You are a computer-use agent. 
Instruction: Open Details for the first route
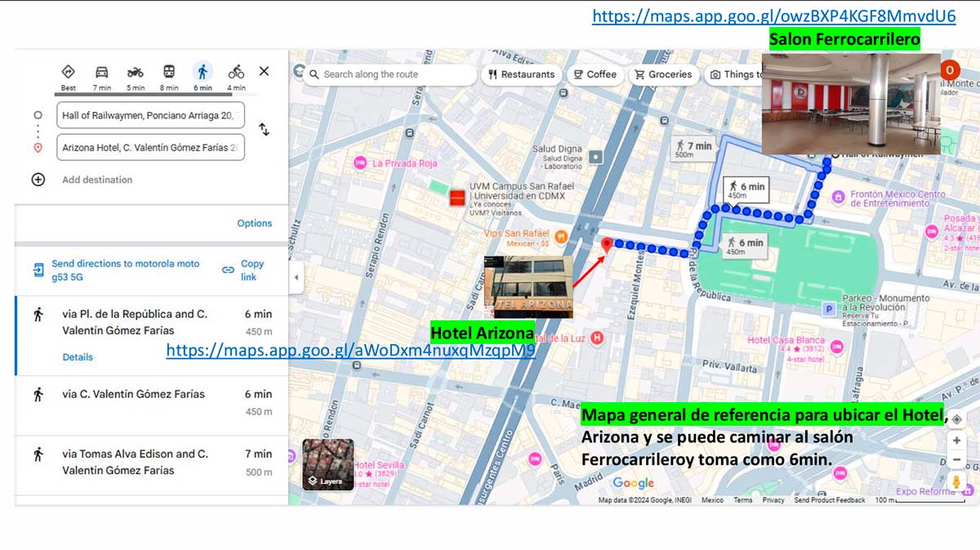tap(78, 357)
